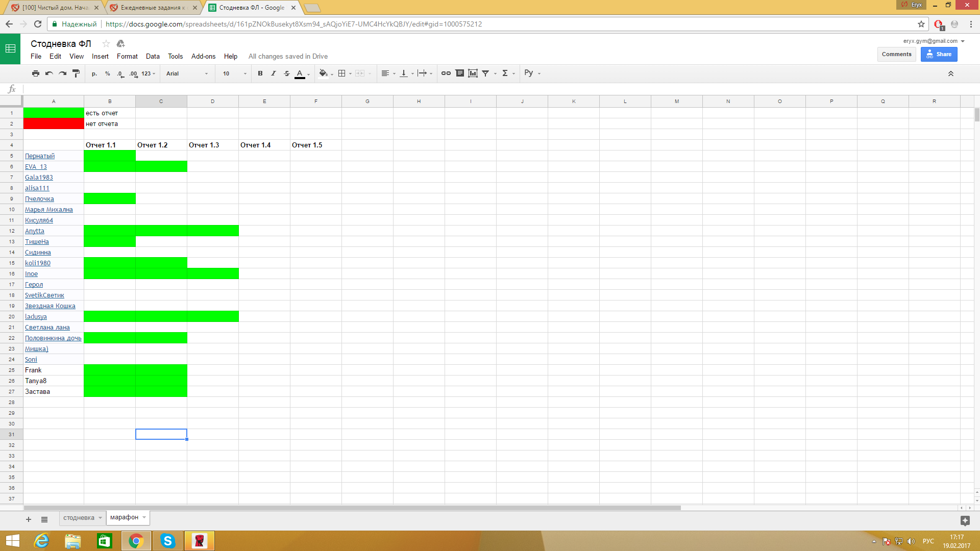The width and height of the screenshot is (980, 551).
Task: Open the 123 number format dropdown
Action: (148, 73)
